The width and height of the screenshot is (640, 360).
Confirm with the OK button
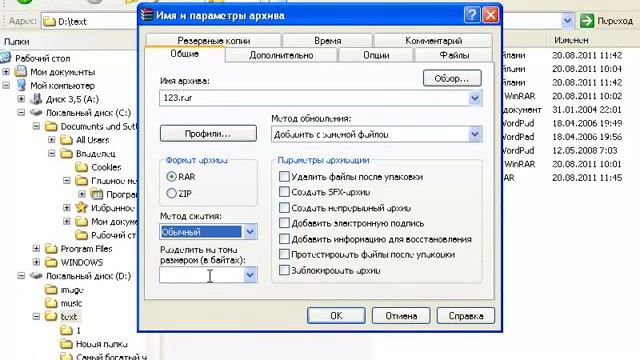336,316
